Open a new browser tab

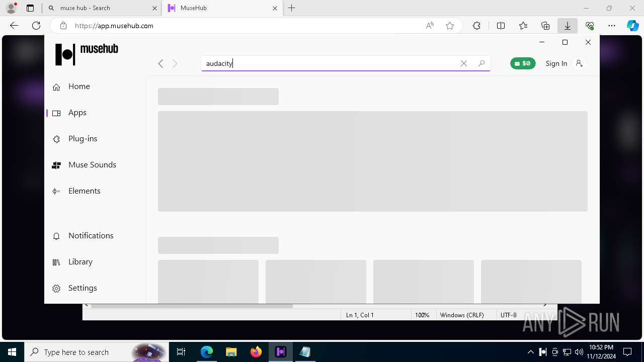point(292,8)
